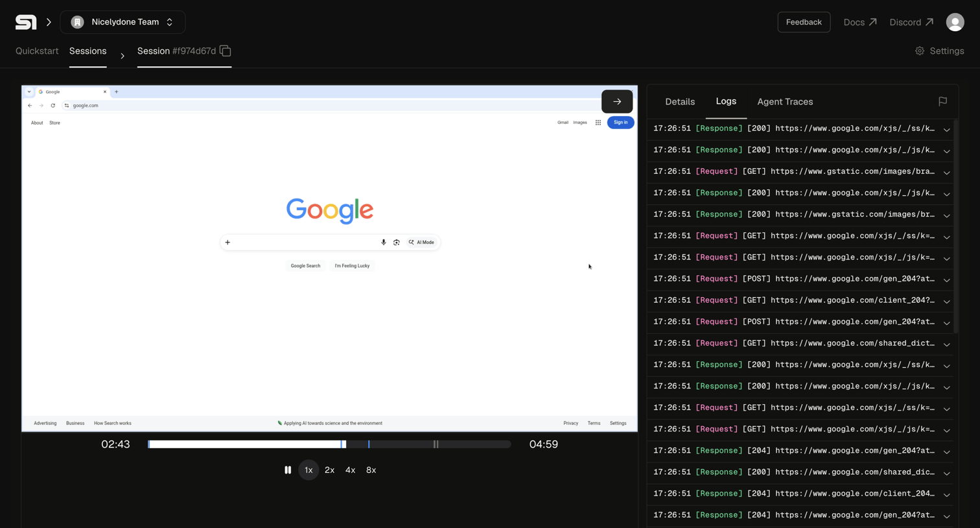Click the Applying AI towards science link
This screenshot has height=528, width=980.
330,424
